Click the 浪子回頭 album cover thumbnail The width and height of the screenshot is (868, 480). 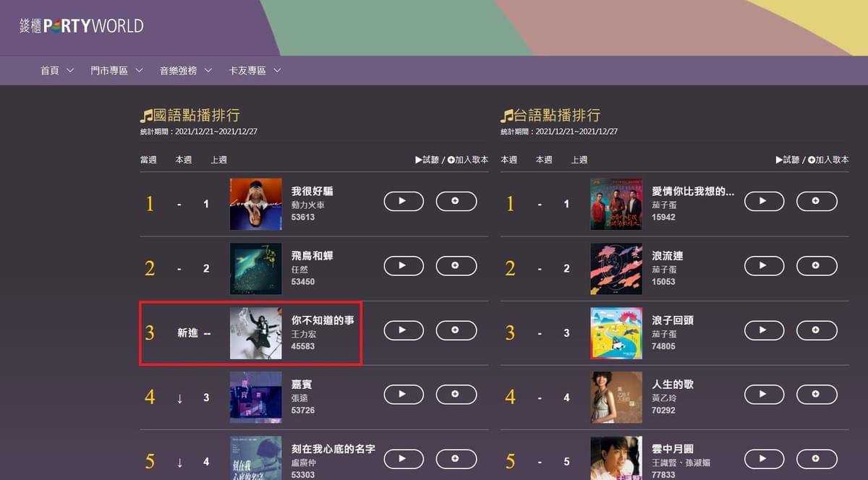click(x=616, y=333)
